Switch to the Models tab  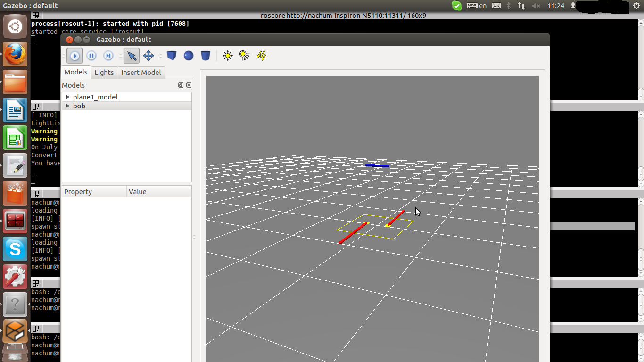pos(76,72)
